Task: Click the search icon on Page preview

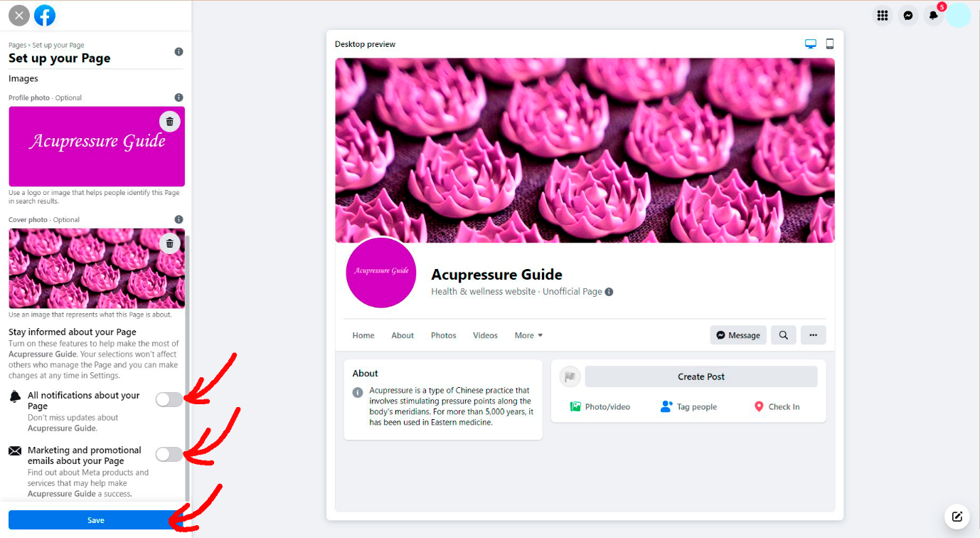Action: point(783,335)
